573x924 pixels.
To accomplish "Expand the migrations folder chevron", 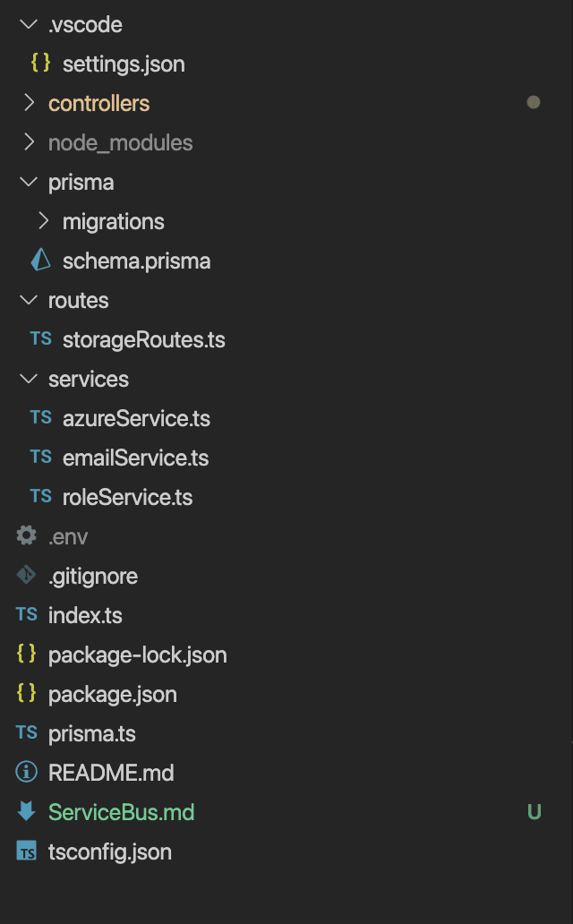I will (x=43, y=221).
